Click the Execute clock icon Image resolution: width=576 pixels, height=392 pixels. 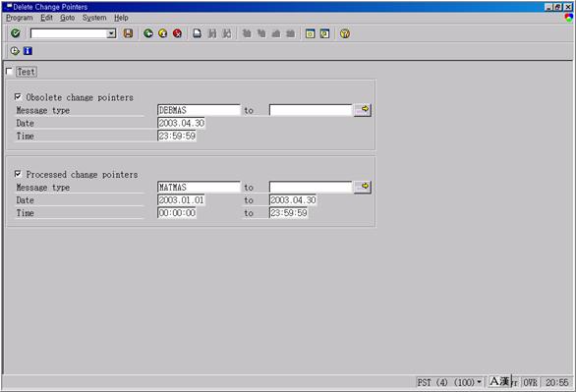pos(15,51)
